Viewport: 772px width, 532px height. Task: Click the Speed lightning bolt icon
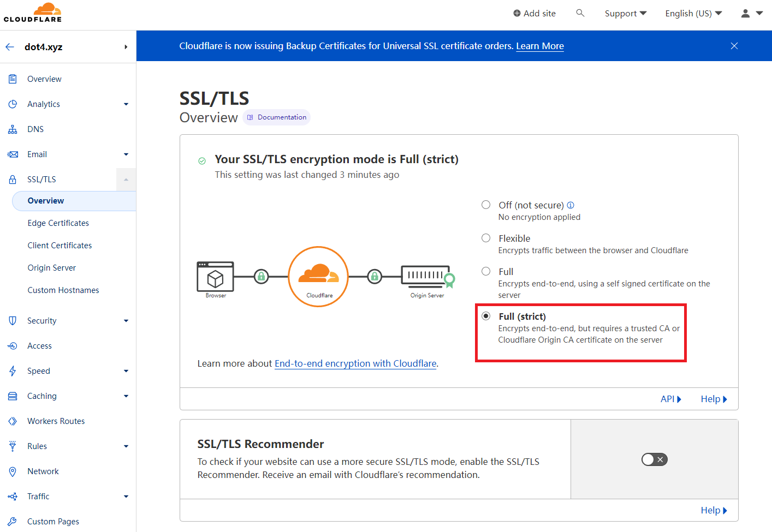pos(13,371)
